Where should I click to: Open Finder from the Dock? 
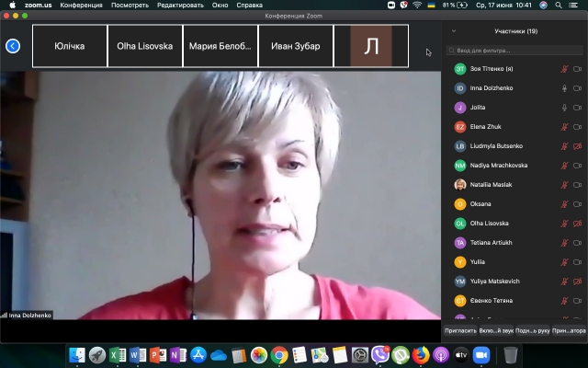[77, 355]
